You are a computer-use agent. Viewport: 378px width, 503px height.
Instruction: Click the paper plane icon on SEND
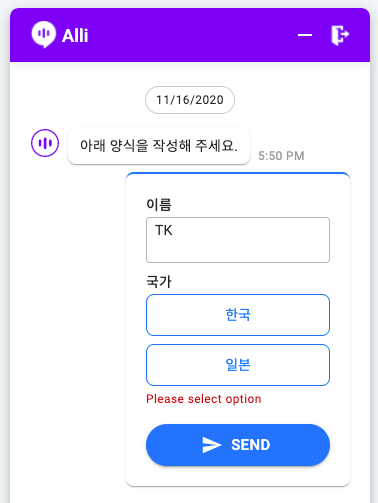[212, 445]
